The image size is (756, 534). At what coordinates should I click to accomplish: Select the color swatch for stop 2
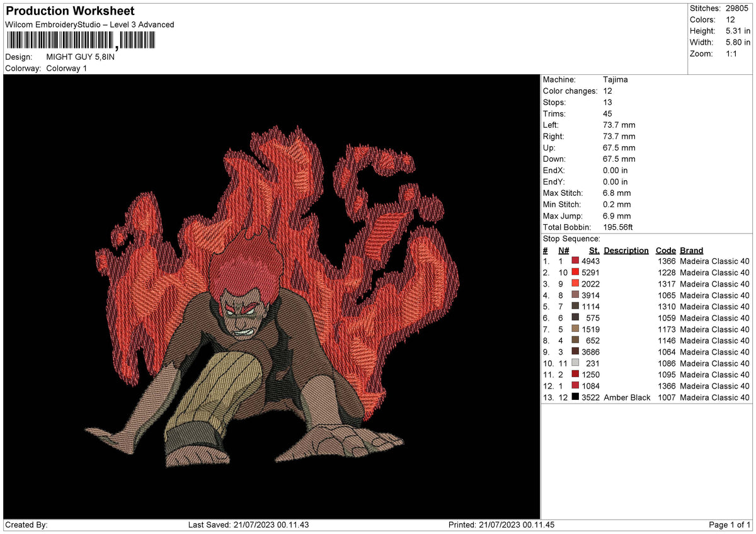(575, 273)
